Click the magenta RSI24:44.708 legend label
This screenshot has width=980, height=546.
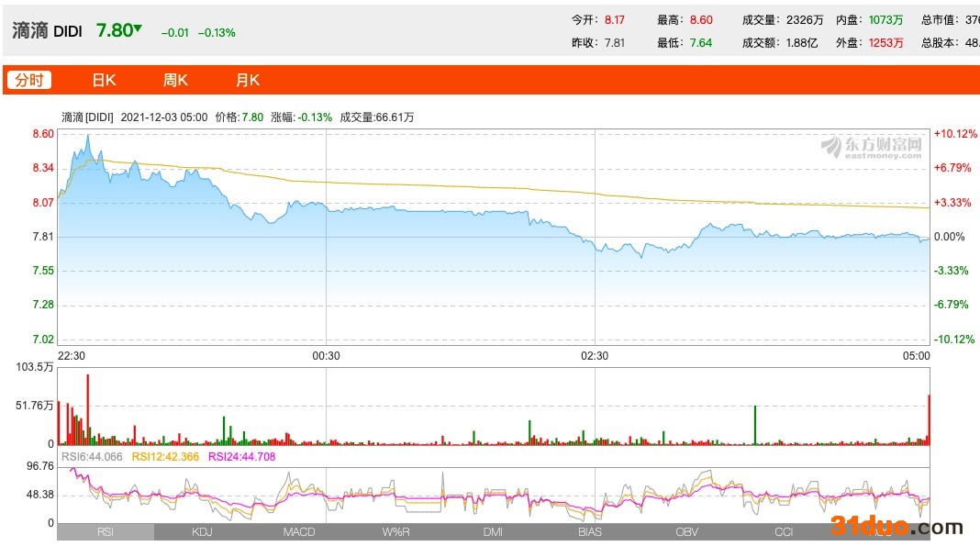[242, 456]
